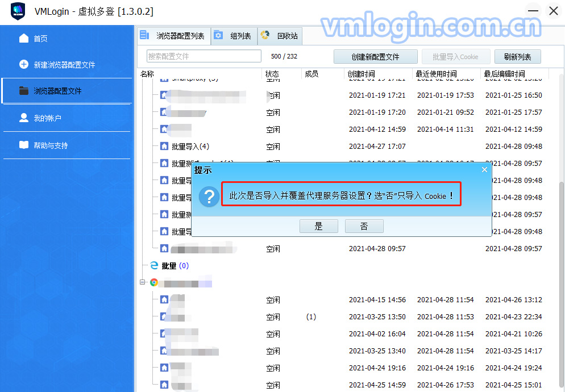Click the creation time 2021-04-27 17:07
This screenshot has height=392, width=565.
[x=377, y=146]
